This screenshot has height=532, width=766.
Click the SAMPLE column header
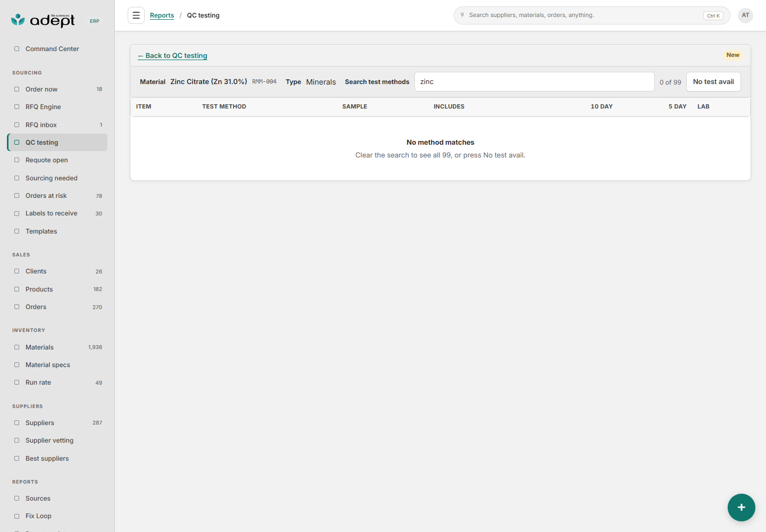pyautogui.click(x=355, y=106)
